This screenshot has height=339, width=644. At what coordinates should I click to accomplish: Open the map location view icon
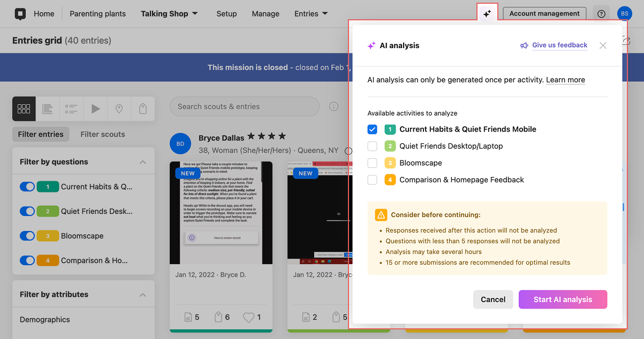tap(119, 109)
